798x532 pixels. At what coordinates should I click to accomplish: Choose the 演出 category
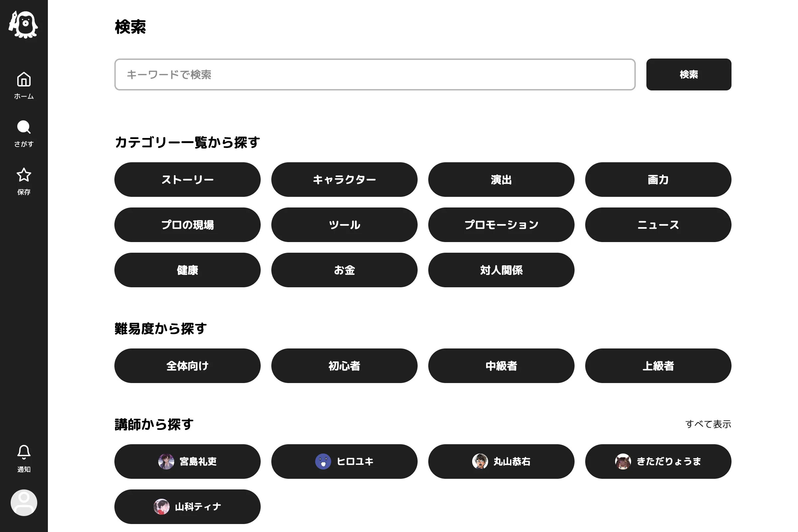pyautogui.click(x=501, y=180)
